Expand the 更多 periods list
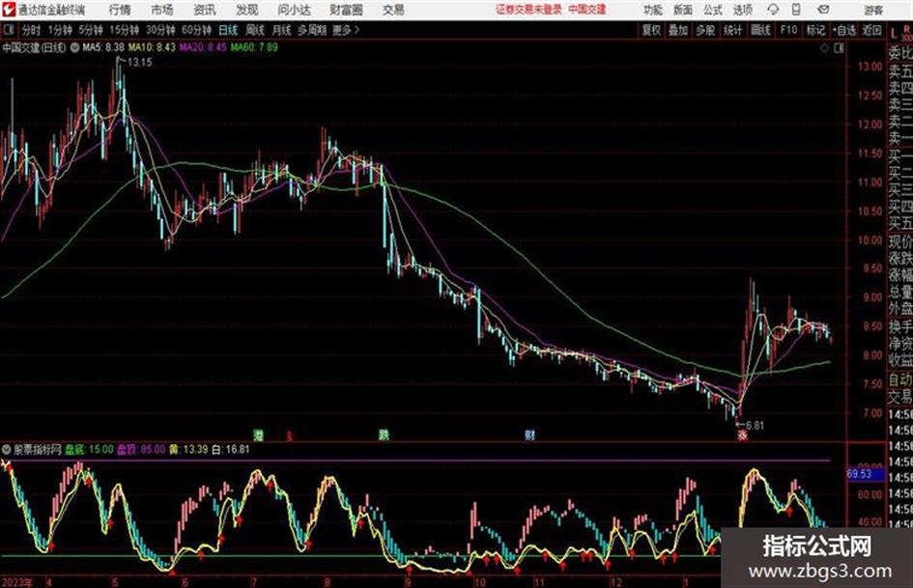Viewport: 913px width, 588px height. (346, 30)
